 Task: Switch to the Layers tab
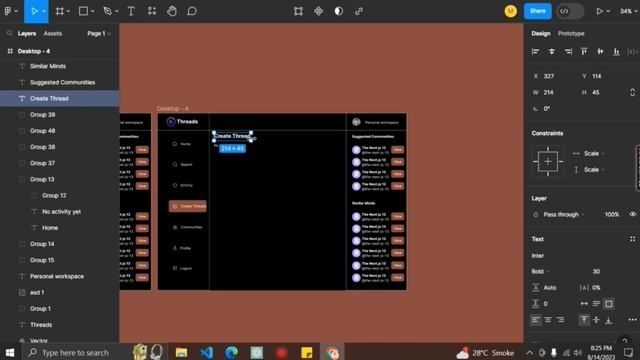tap(27, 33)
